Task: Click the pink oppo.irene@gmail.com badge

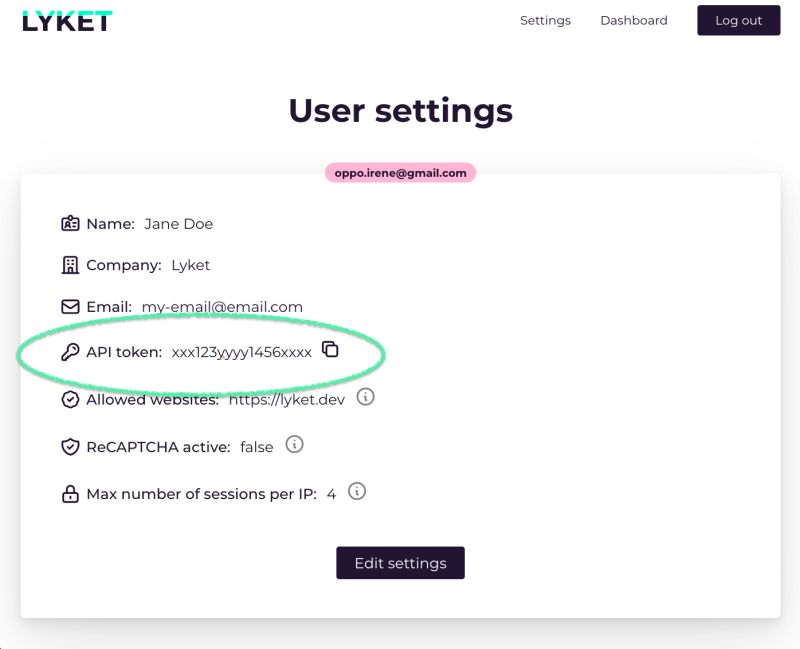Action: pyautogui.click(x=400, y=173)
